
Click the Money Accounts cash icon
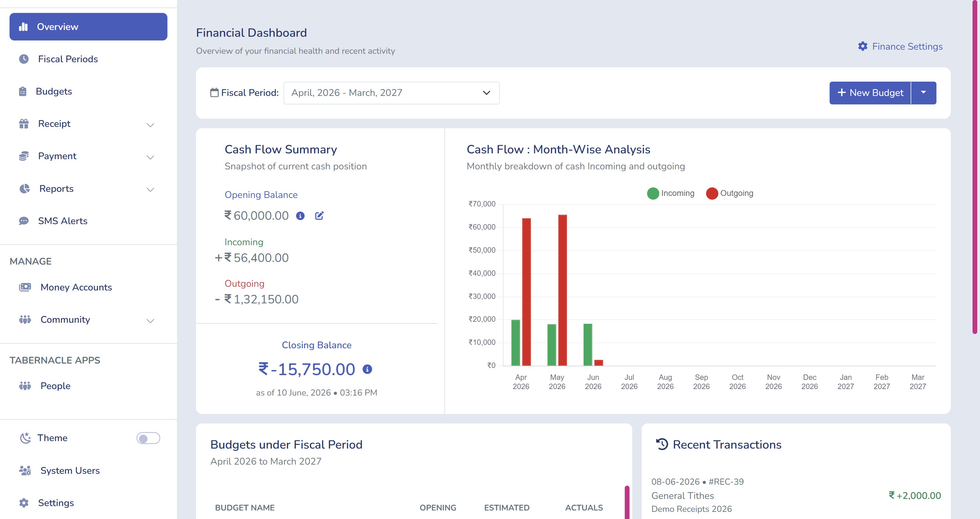[25, 287]
